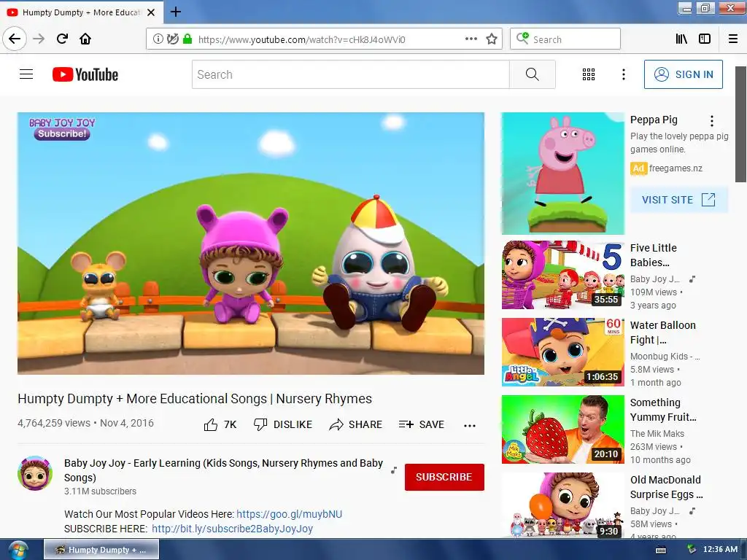This screenshot has width=747, height=560.
Task: Click The Mik Maks channel name
Action: 657,433
